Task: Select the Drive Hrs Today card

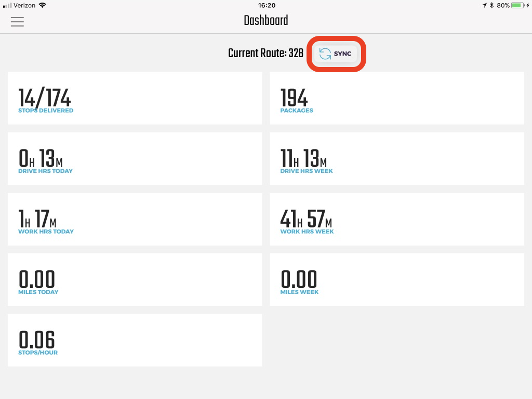Action: point(135,158)
